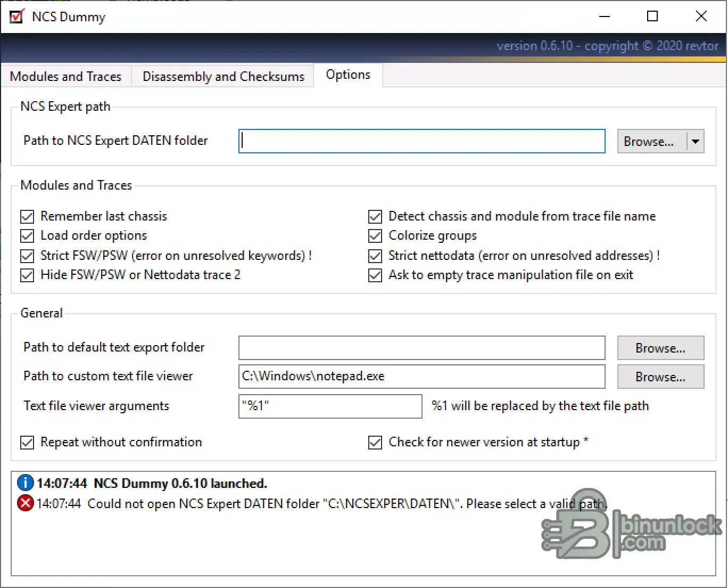Disable Ask to empty trace manipulation file on exit
The image size is (728, 588).
375,275
